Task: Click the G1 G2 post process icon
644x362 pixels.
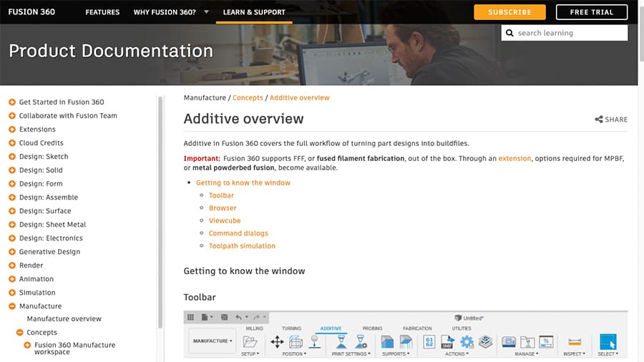Action: click(429, 341)
